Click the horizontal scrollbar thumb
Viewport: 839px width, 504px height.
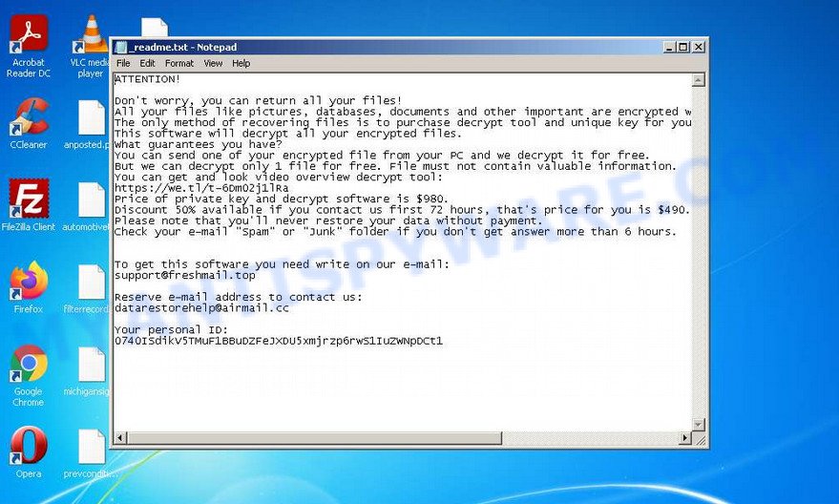point(315,438)
